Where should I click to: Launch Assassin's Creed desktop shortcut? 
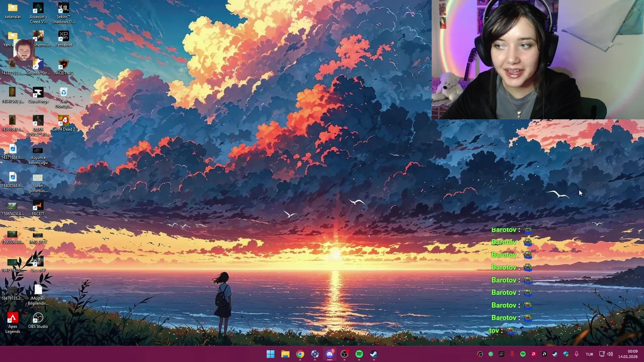pos(38,14)
